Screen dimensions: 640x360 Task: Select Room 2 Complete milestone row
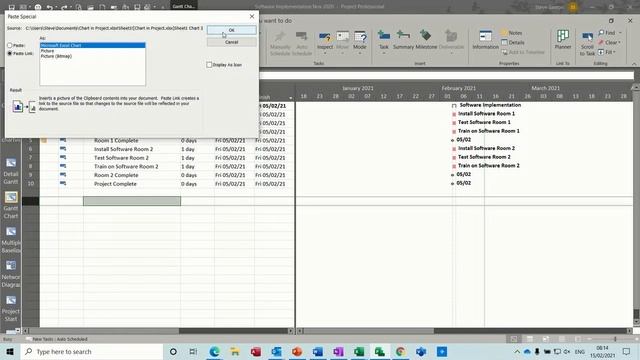(x=116, y=175)
